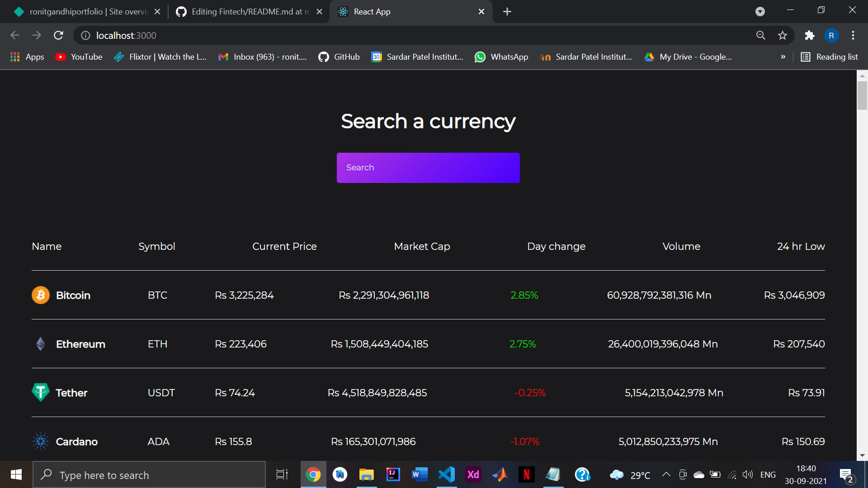Click the scrollbar down arrow
This screenshot has height=488, width=868.
[x=862, y=455]
